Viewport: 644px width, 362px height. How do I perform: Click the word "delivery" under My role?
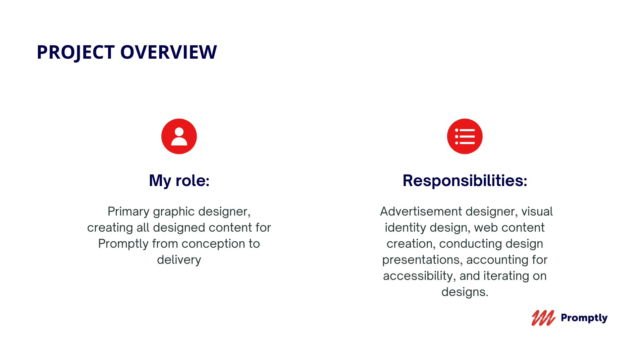[179, 260]
